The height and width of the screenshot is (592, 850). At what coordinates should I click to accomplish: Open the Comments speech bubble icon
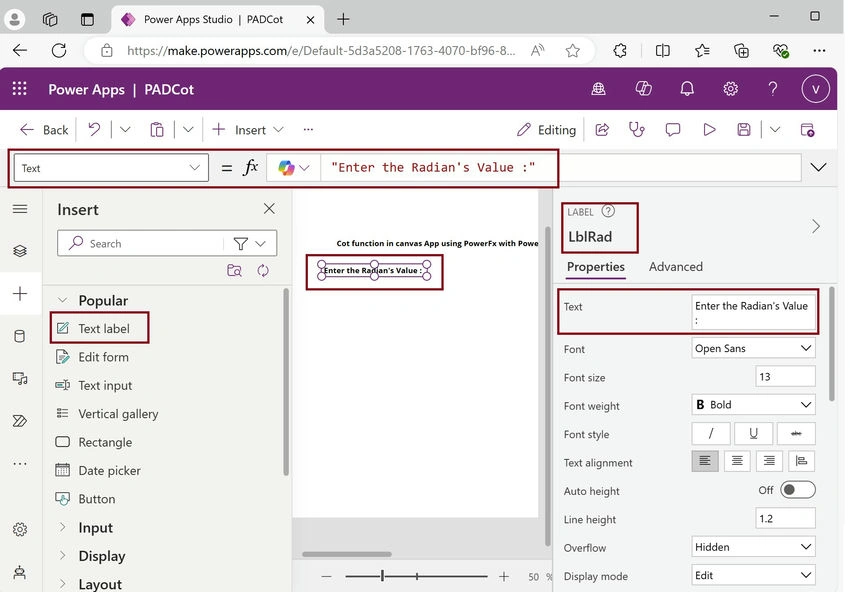pyautogui.click(x=673, y=130)
